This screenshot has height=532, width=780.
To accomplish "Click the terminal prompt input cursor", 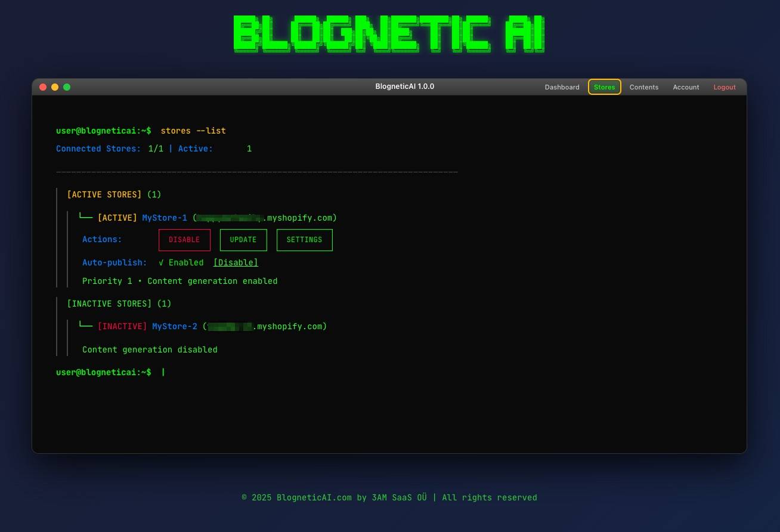I will pyautogui.click(x=163, y=372).
